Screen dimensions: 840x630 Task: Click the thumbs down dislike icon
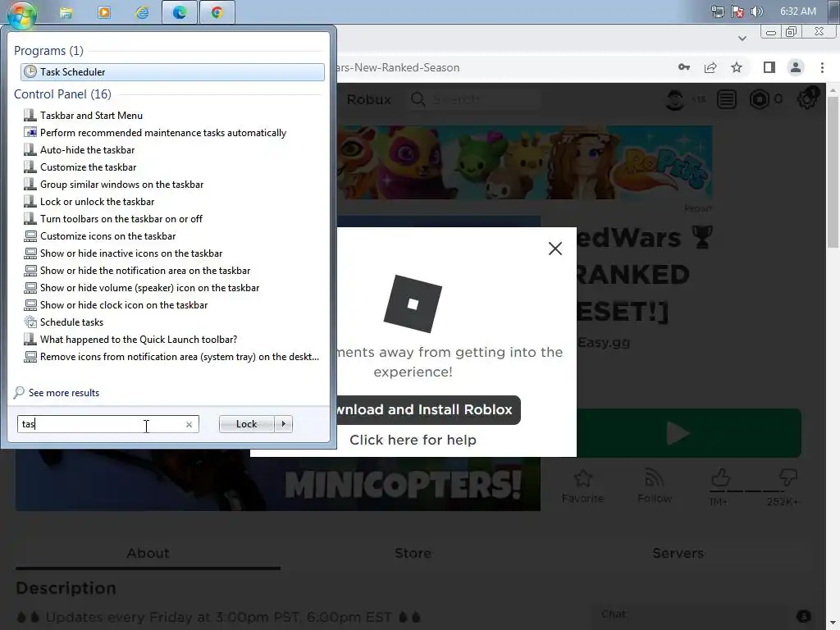787,477
